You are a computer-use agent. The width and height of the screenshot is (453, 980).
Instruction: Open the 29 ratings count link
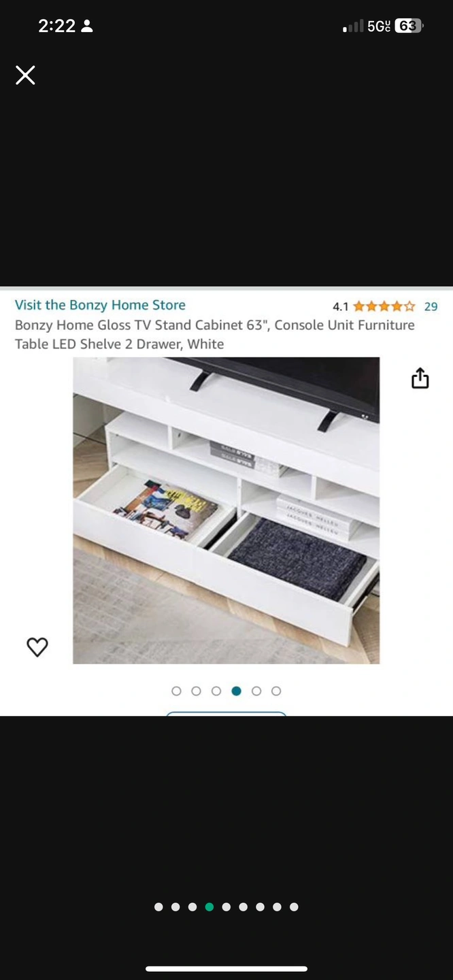click(x=431, y=306)
